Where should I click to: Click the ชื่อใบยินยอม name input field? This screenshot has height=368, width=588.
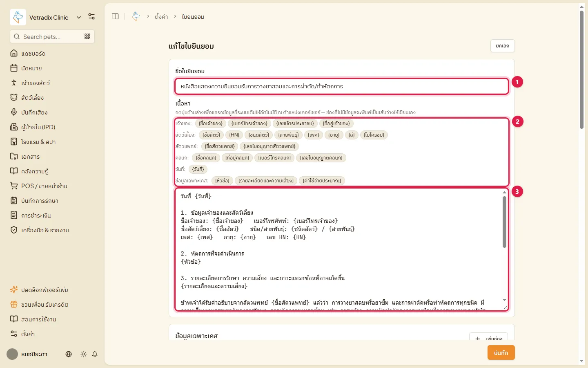342,86
